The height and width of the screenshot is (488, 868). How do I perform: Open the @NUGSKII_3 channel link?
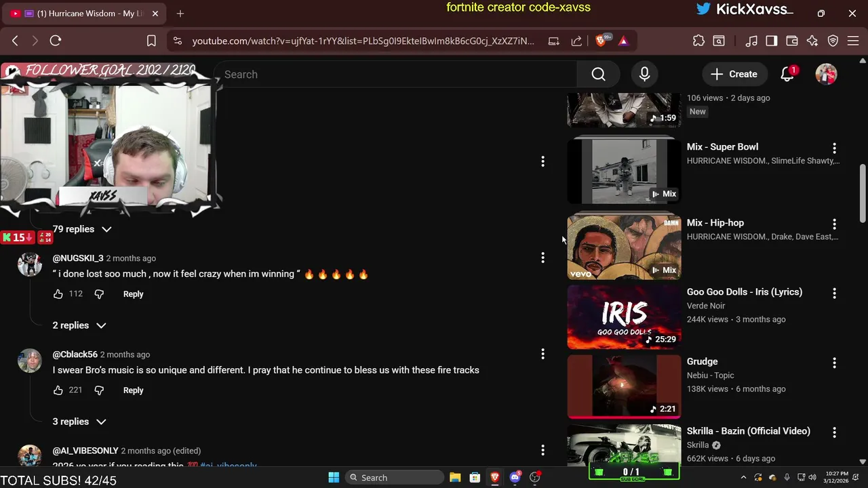click(78, 258)
